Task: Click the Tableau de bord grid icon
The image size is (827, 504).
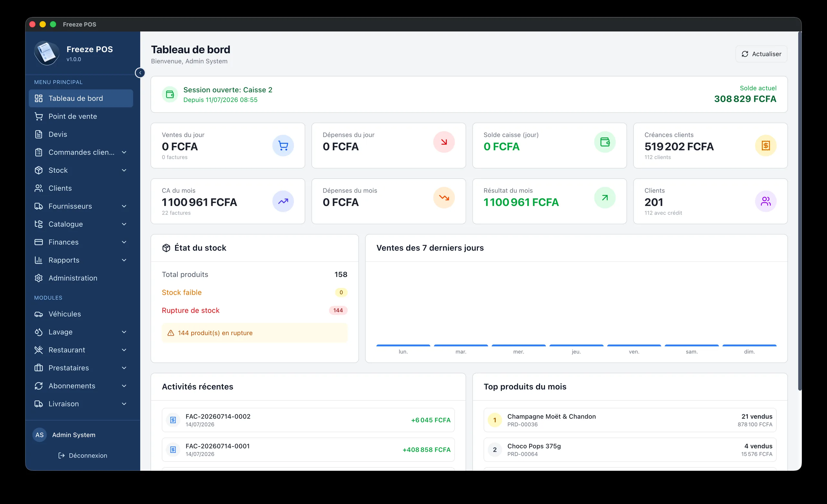Action: [38, 98]
